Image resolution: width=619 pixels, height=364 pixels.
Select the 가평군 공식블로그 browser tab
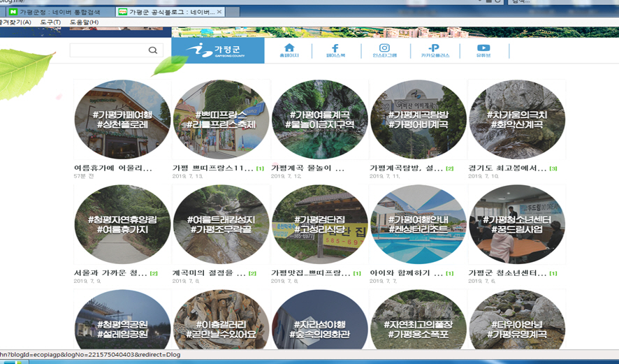pyautogui.click(x=171, y=12)
